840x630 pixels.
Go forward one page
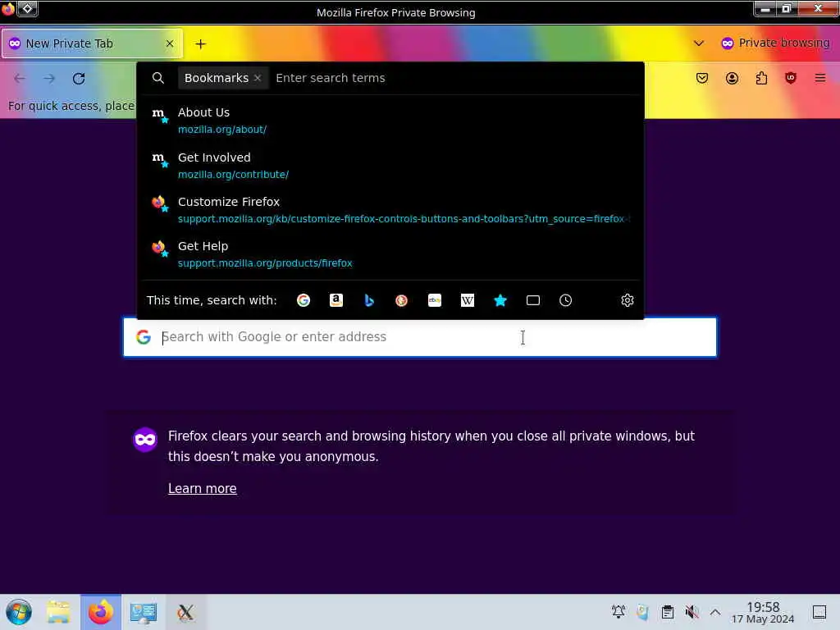(x=49, y=79)
